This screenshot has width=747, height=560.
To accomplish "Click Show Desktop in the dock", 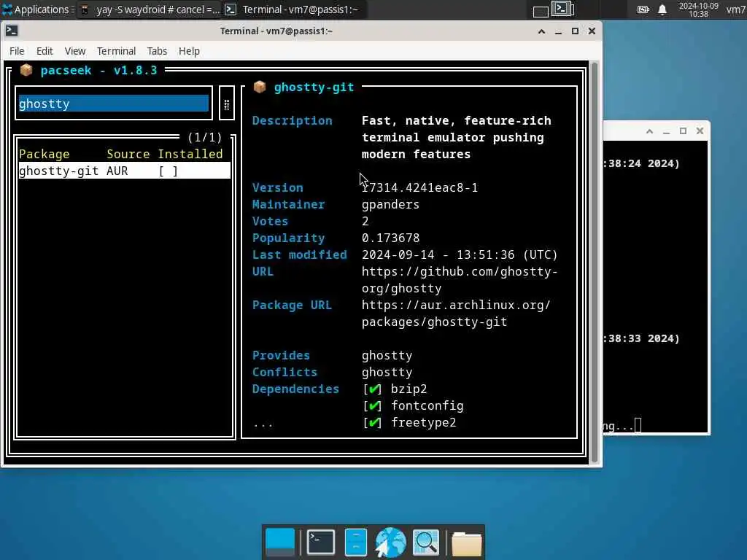I will pos(279,542).
